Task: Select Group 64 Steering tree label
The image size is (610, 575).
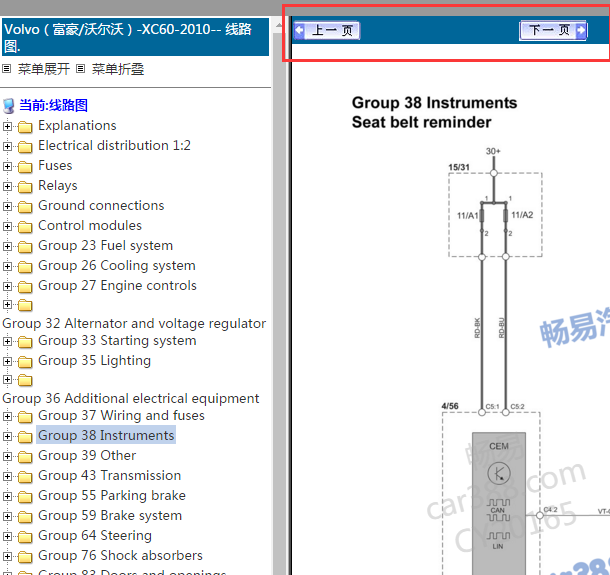Action: pos(95,535)
